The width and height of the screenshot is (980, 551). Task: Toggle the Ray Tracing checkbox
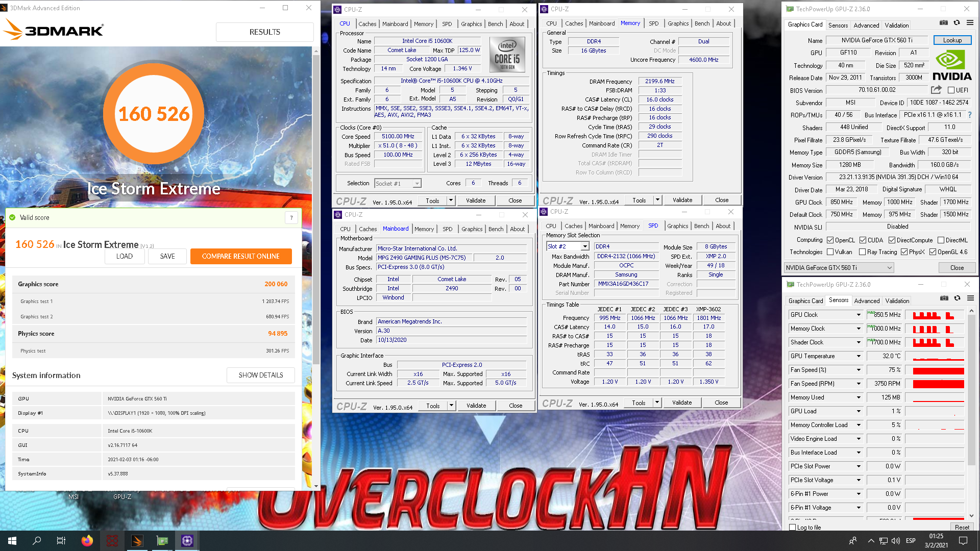(x=863, y=252)
